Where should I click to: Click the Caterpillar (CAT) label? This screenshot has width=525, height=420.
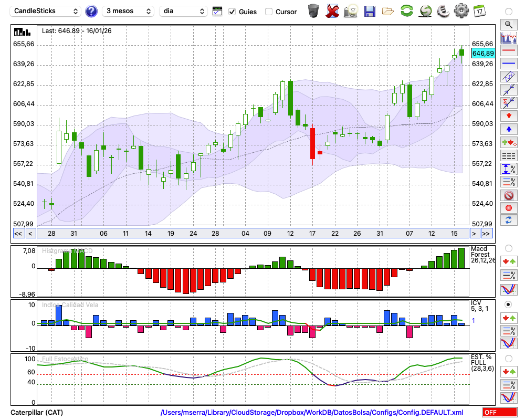[37, 412]
